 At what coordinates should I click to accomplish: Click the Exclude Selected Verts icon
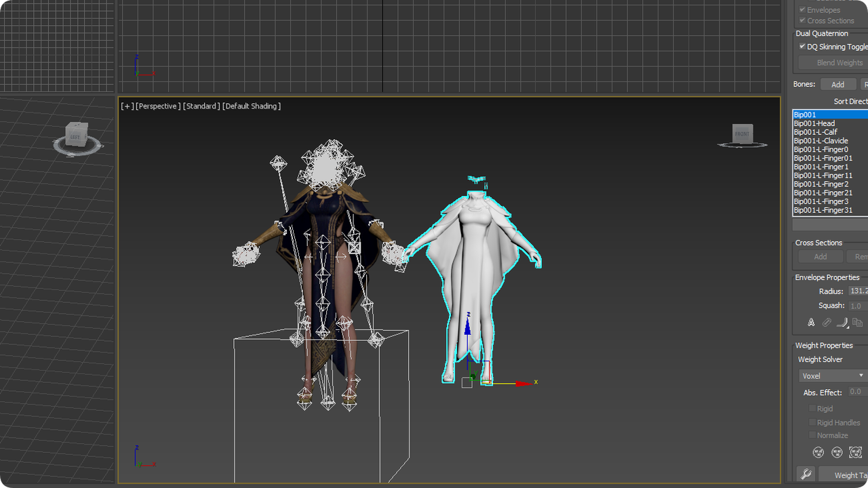818,452
